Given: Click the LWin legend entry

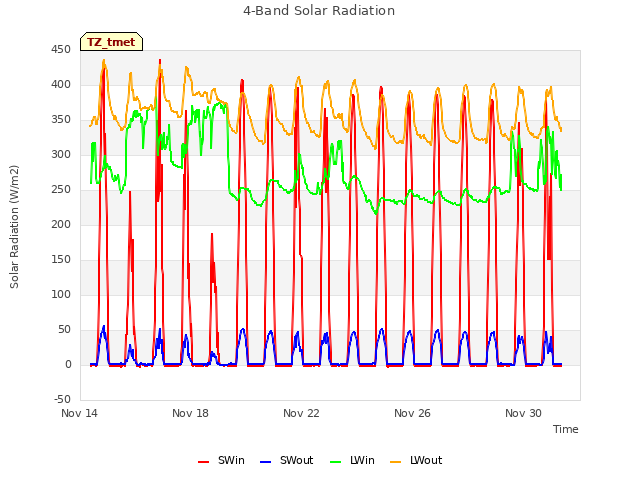Looking at the screenshot, I should click(x=352, y=460).
